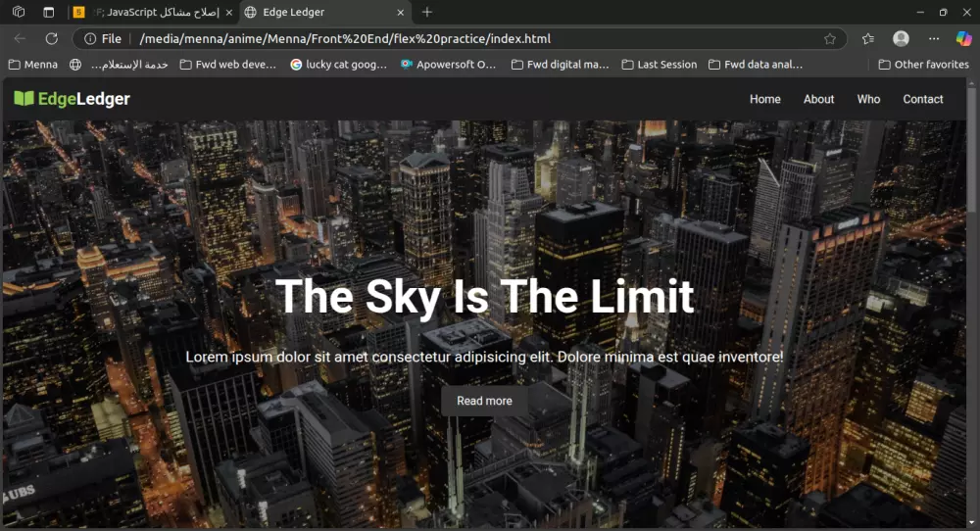Go to the Contact nav link

click(922, 99)
